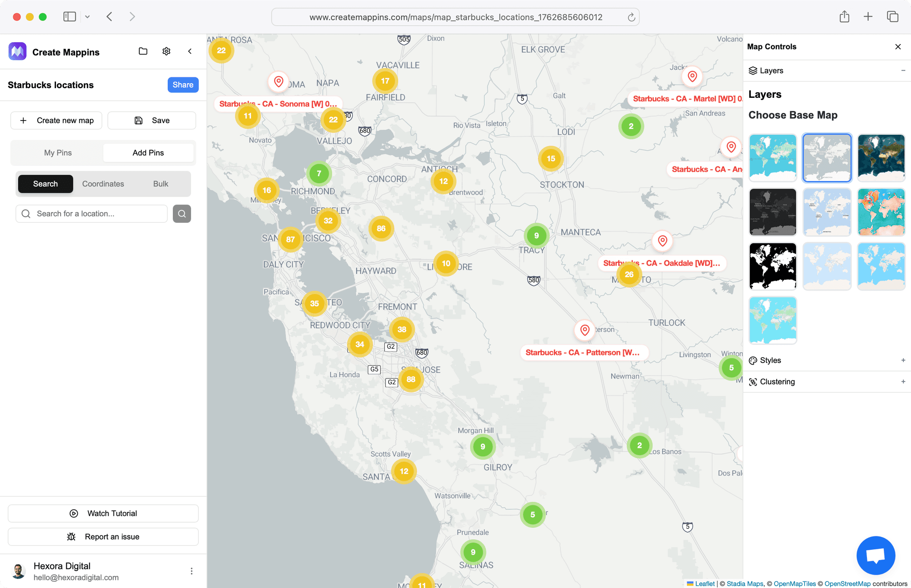911x588 pixels.
Task: Collapse the sidebar using the chevron icon
Action: coord(190,51)
